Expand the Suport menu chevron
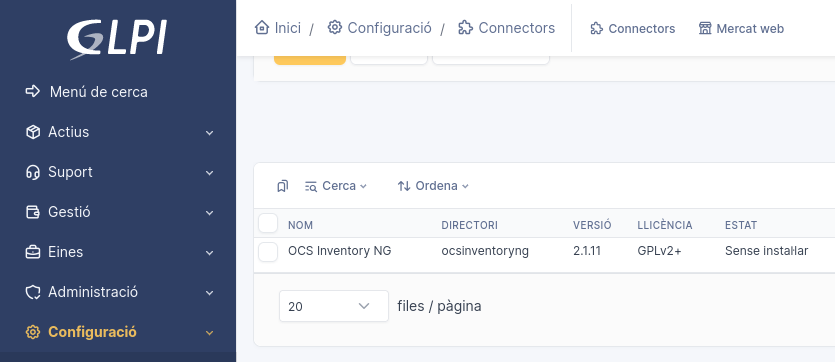The height and width of the screenshot is (362, 835). 210,172
